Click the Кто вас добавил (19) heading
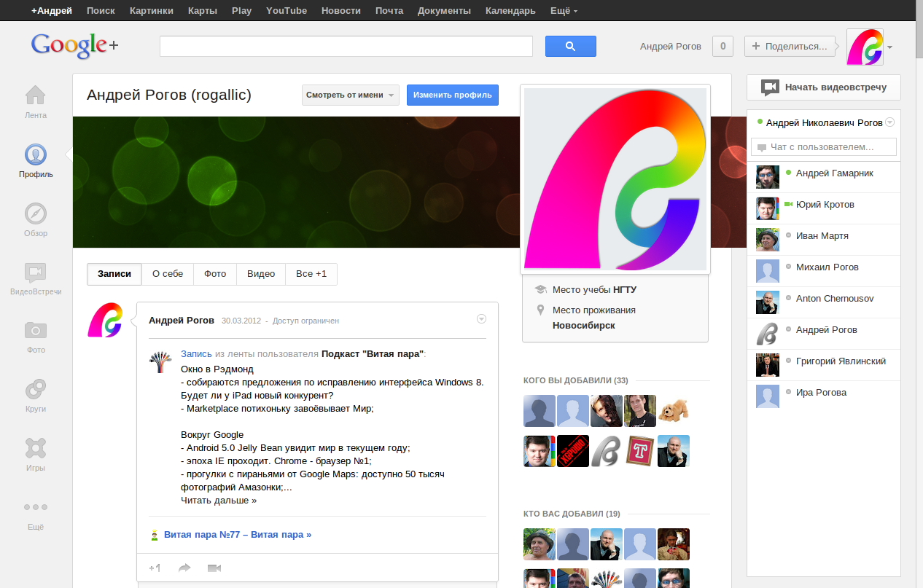923x588 pixels. (x=572, y=514)
